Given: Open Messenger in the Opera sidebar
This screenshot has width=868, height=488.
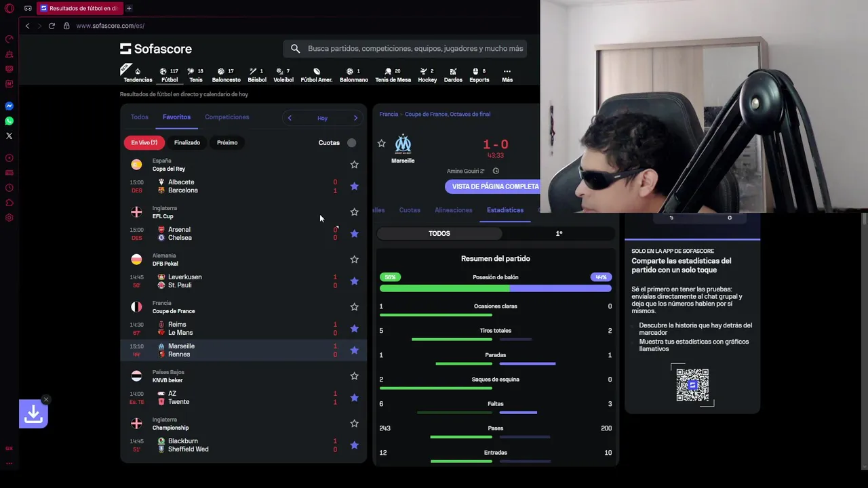Looking at the screenshot, I should (x=9, y=106).
